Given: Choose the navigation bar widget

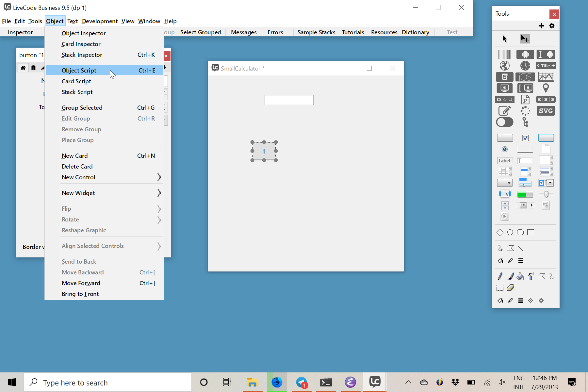Looking at the screenshot, I should (x=505, y=100).
